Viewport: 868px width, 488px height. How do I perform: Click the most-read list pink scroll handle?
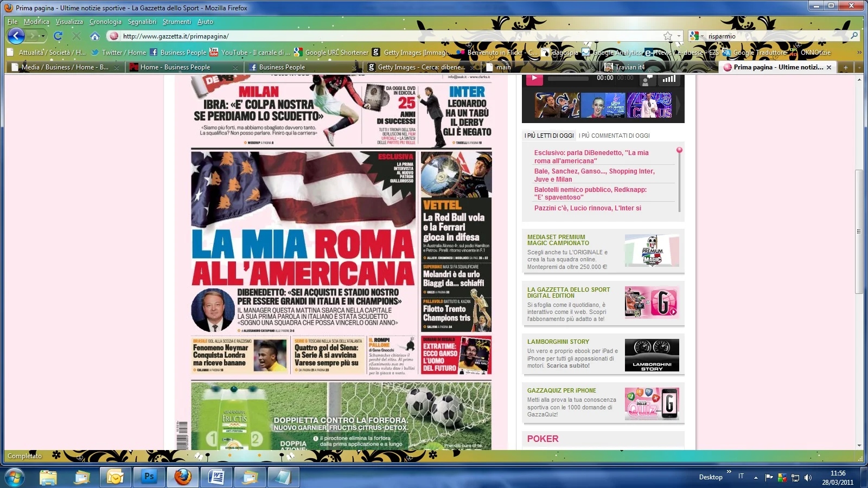(x=679, y=150)
